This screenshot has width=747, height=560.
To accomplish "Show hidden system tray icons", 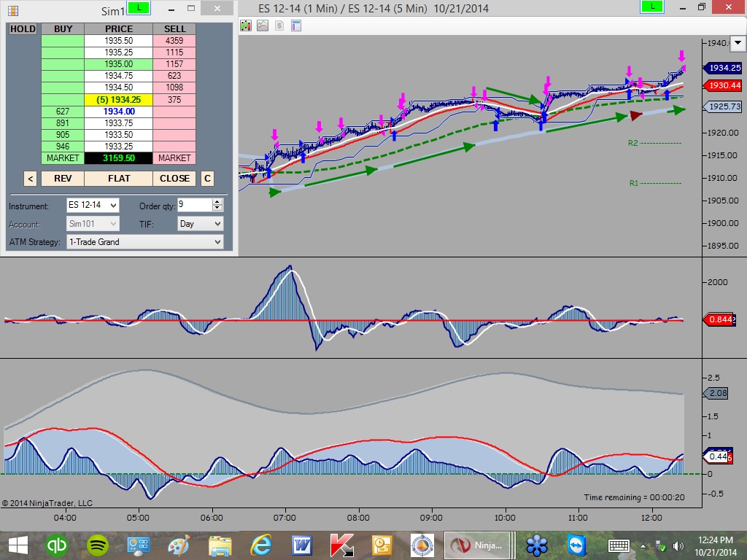I will (x=643, y=546).
